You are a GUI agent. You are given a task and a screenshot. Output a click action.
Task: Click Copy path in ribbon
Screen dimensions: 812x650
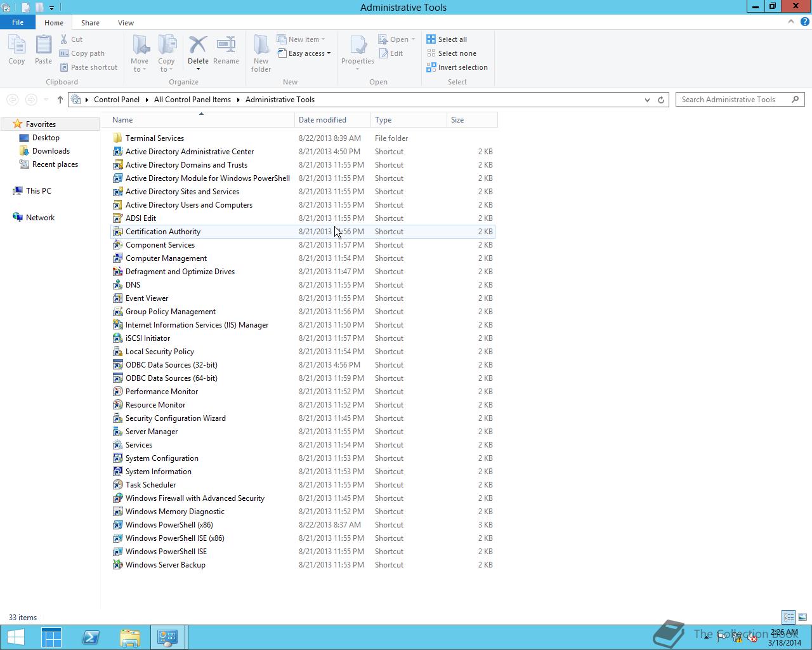coord(82,53)
